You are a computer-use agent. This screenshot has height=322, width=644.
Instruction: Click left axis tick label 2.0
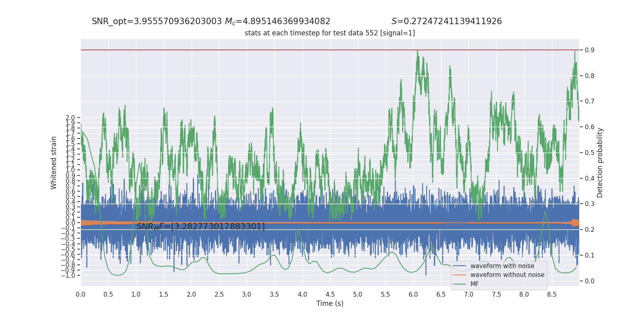click(70, 118)
